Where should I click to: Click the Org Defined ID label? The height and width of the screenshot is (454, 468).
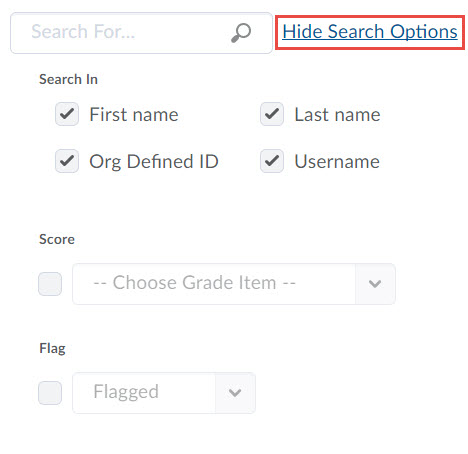pos(154,162)
